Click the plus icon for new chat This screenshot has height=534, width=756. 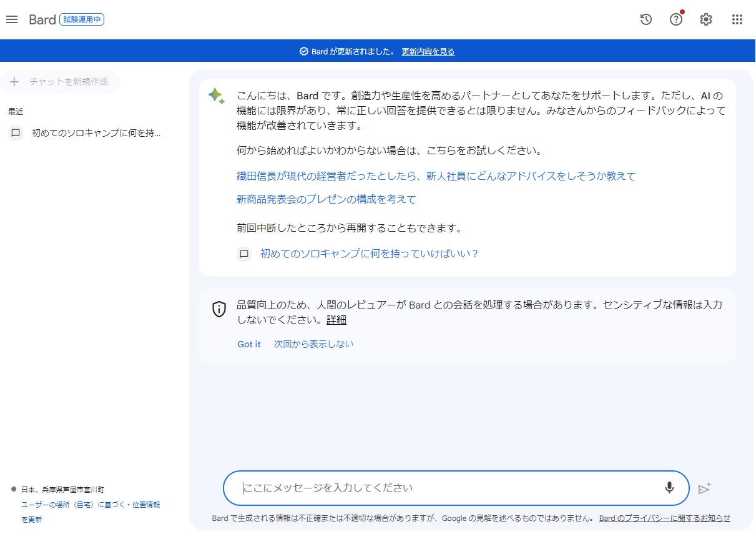[x=15, y=82]
